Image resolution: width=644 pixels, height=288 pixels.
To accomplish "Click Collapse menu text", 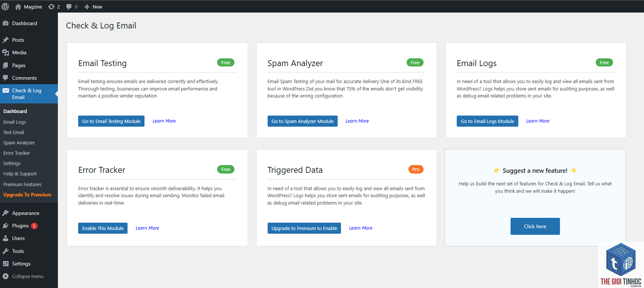I will tap(28, 276).
